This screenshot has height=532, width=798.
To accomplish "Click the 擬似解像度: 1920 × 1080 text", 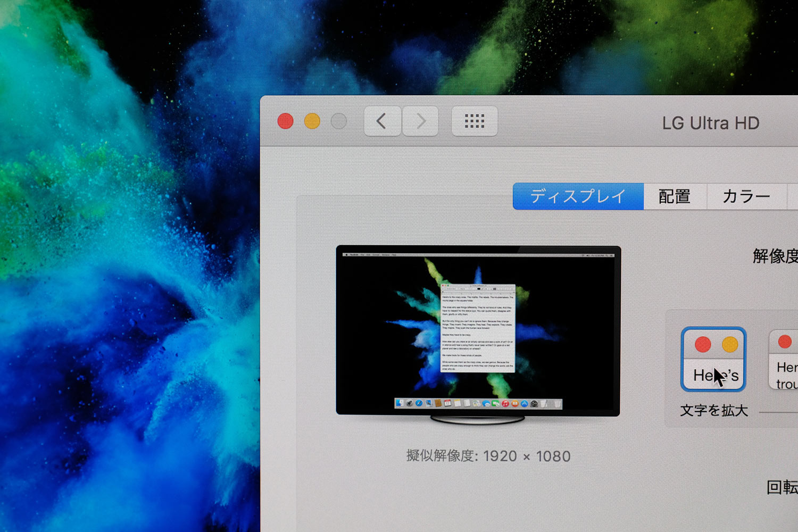I will (488, 456).
